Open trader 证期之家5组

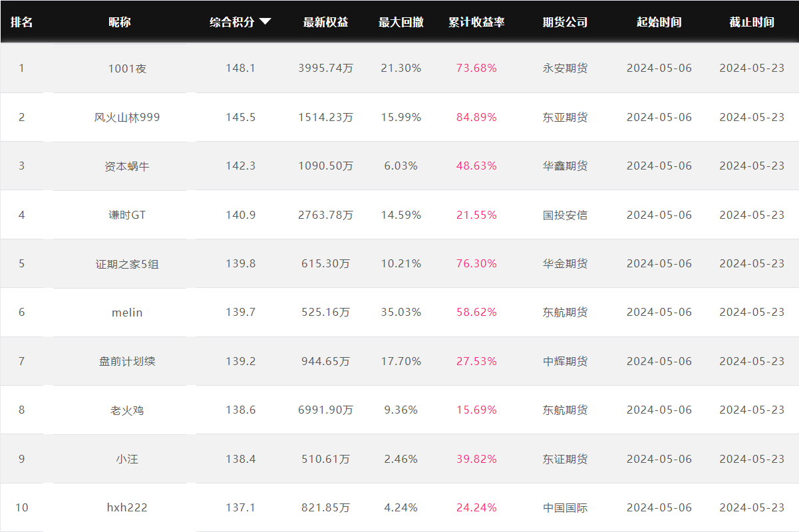127,263
